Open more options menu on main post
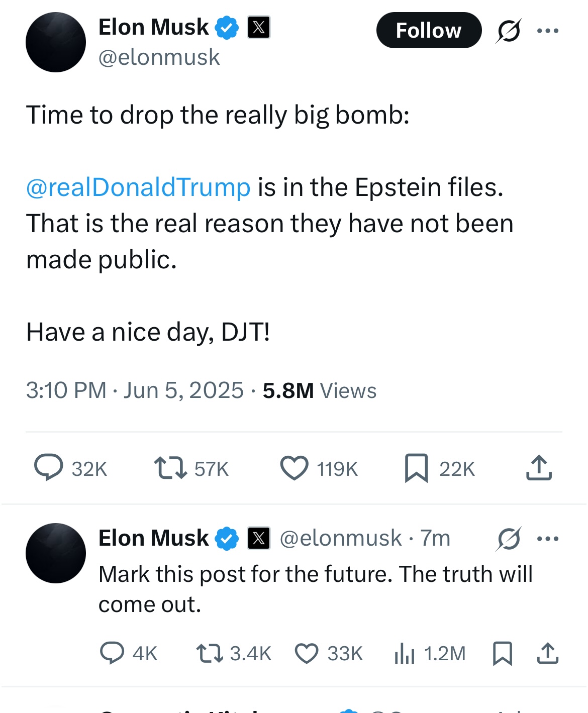 pyautogui.click(x=547, y=31)
